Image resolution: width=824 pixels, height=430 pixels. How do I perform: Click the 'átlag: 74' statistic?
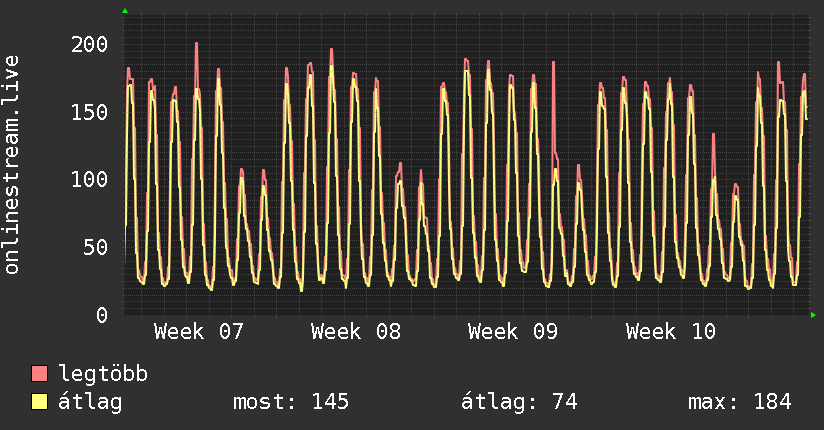(519, 402)
